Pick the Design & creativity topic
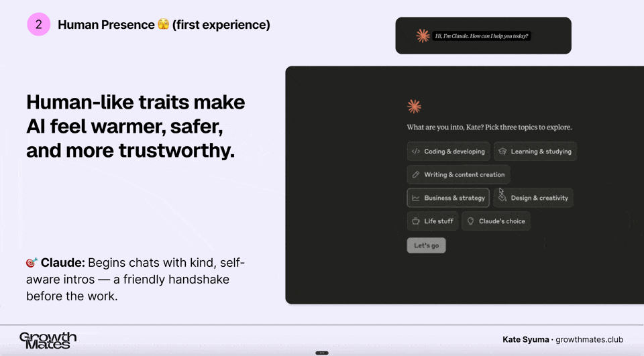 pos(533,198)
